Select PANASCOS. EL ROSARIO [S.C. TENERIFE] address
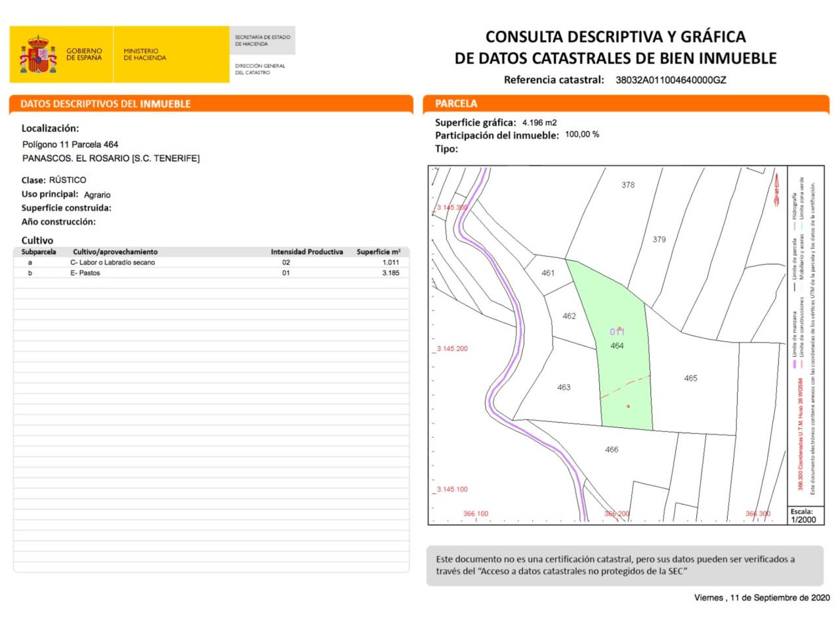The width and height of the screenshot is (840, 630). pyautogui.click(x=111, y=158)
